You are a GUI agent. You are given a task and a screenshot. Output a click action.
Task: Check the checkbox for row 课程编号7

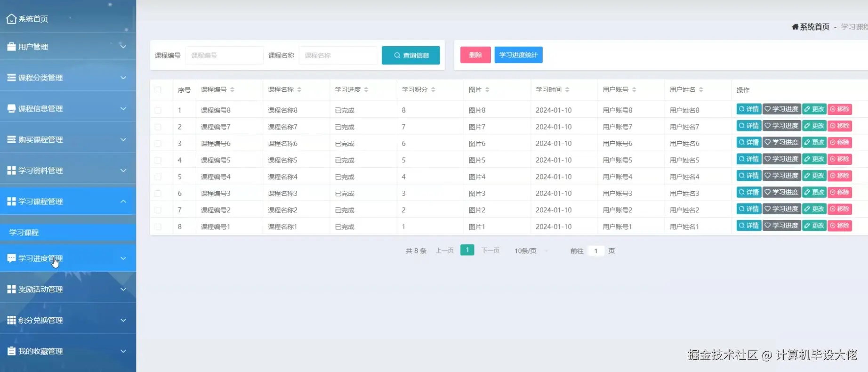(x=158, y=127)
